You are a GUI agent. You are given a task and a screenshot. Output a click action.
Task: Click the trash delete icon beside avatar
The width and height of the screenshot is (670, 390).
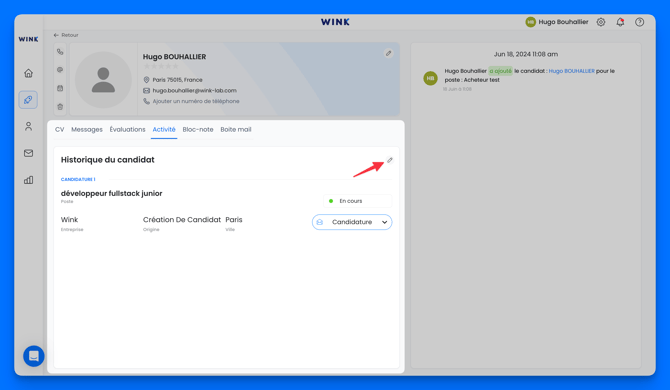tap(60, 107)
